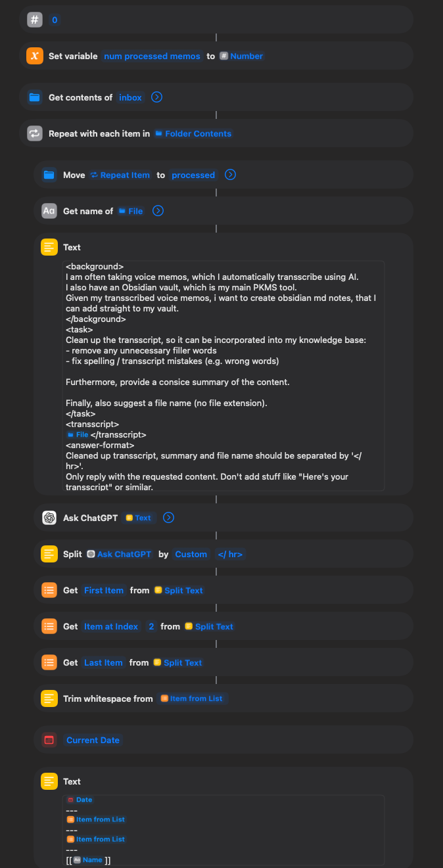The width and height of the screenshot is (443, 868).
Task: Click the inbox folder parameter
Action: (130, 97)
